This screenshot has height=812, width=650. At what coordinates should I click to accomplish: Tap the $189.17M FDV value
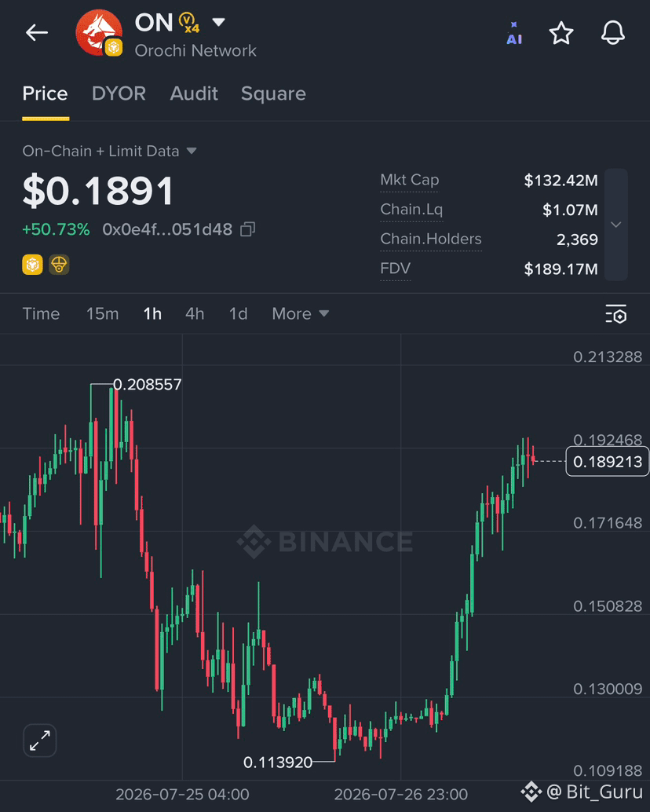coord(561,269)
